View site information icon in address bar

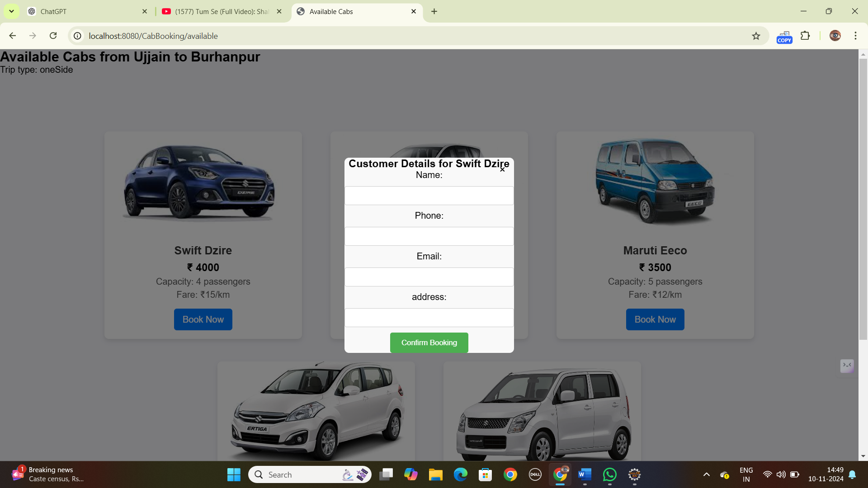click(x=78, y=36)
